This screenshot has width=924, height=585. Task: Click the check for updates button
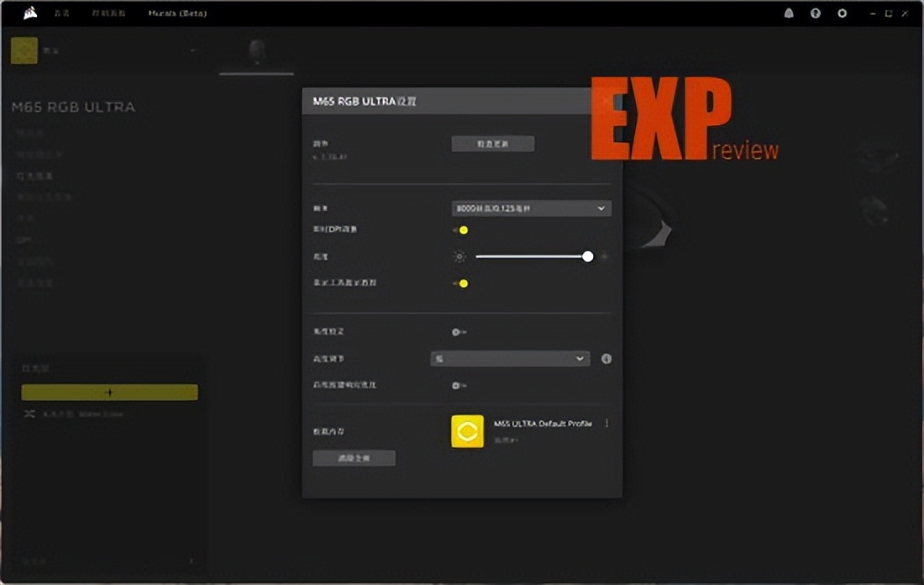(492, 144)
